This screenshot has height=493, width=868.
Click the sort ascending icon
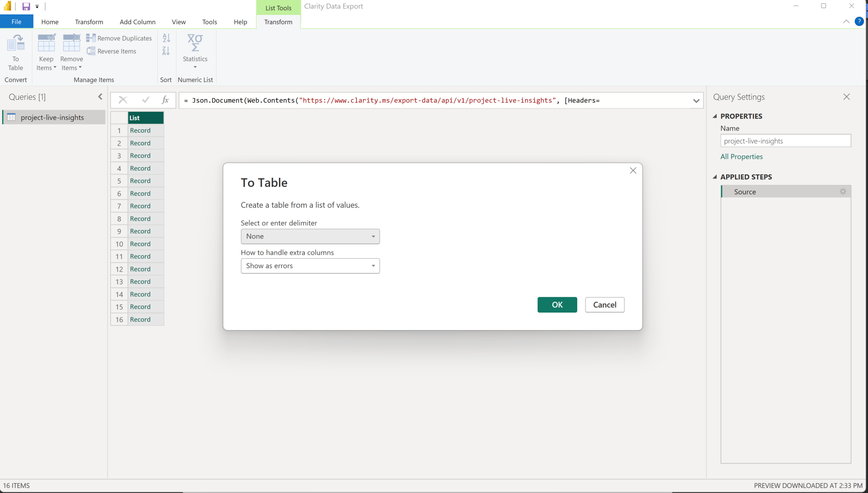point(166,38)
